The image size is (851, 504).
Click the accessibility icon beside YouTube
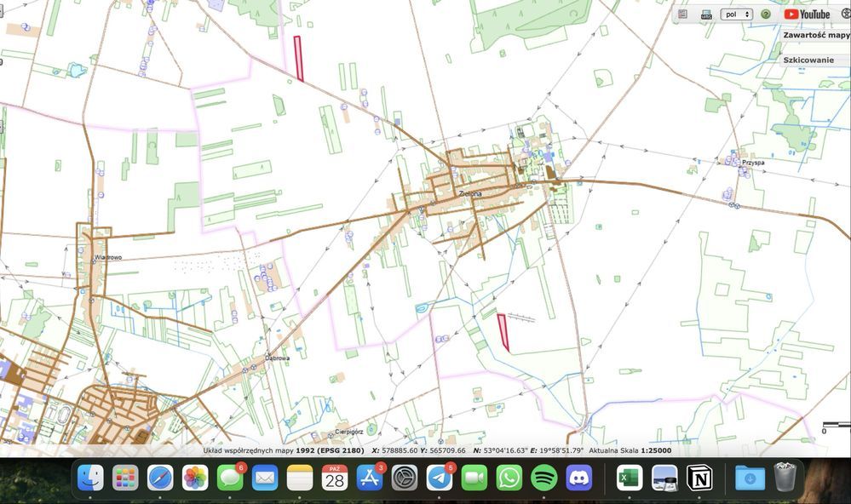point(845,14)
